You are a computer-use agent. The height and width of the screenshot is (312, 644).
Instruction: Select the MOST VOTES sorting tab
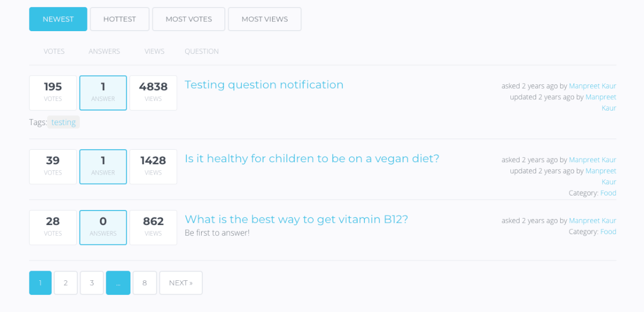click(x=188, y=19)
